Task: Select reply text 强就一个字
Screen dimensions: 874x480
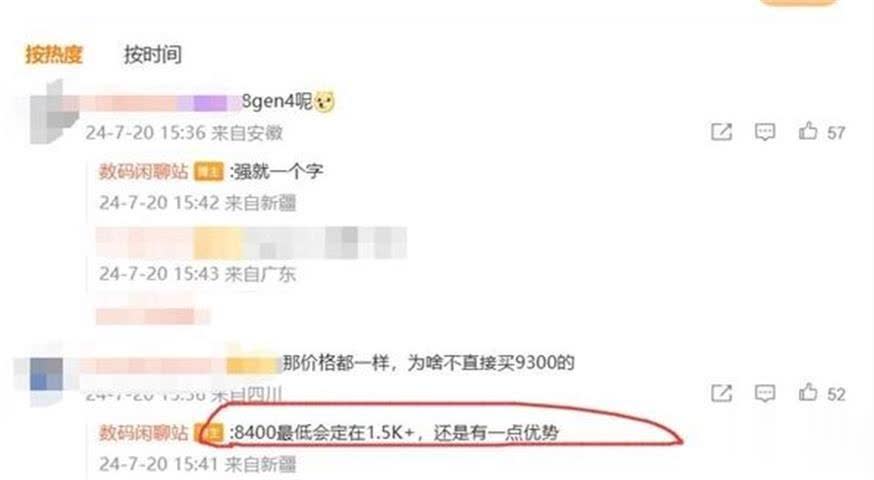Action: click(276, 171)
